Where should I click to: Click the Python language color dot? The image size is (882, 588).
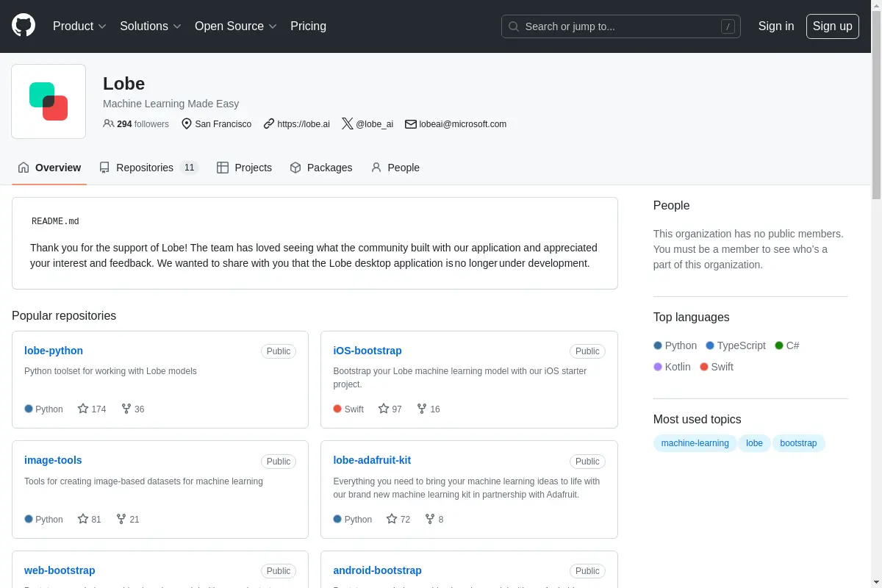point(658,345)
